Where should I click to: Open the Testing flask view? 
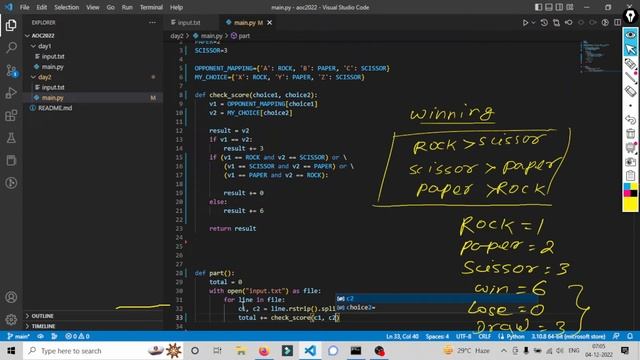coord(11,138)
